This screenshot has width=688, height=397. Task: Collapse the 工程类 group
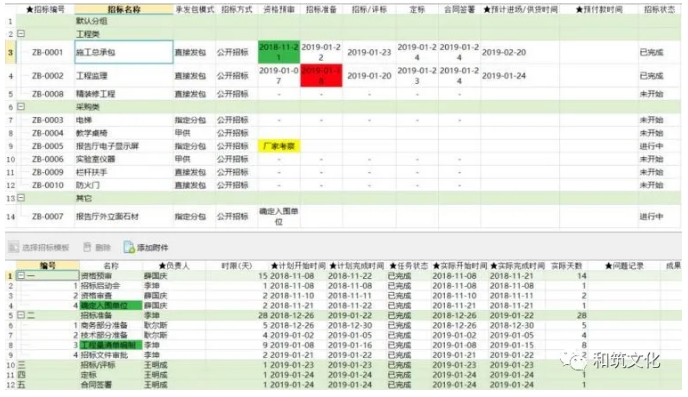[x=21, y=34]
